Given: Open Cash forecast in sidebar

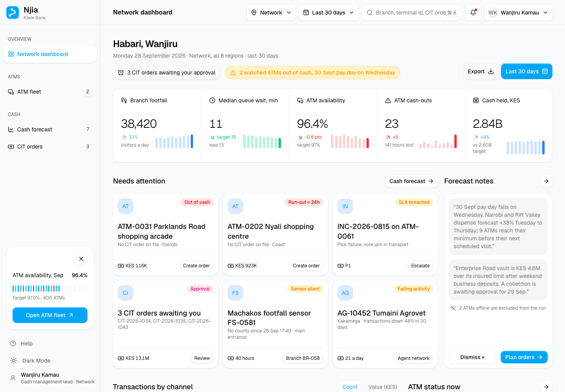Looking at the screenshot, I should [50, 129].
